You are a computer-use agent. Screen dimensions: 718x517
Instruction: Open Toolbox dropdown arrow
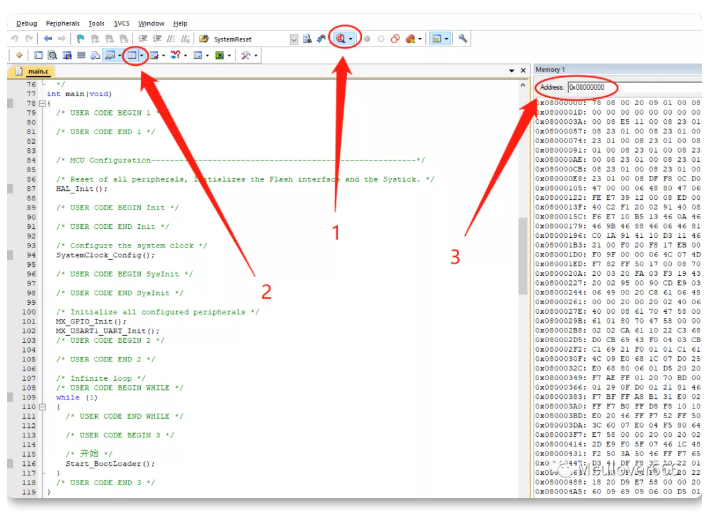[x=256, y=55]
